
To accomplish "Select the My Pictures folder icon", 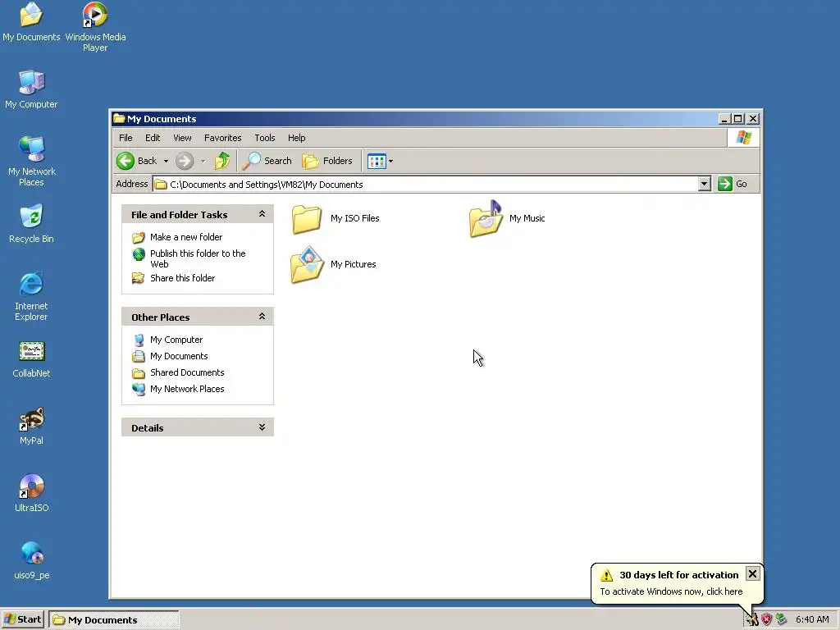I will tap(308, 265).
